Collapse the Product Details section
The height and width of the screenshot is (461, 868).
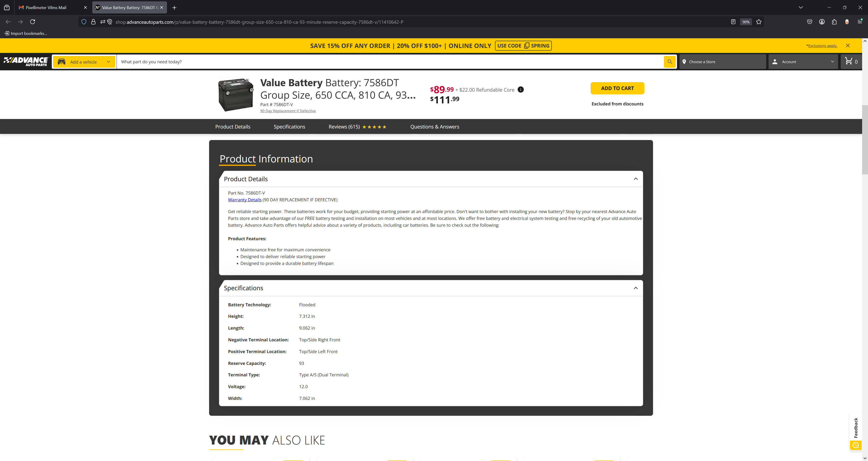point(635,179)
